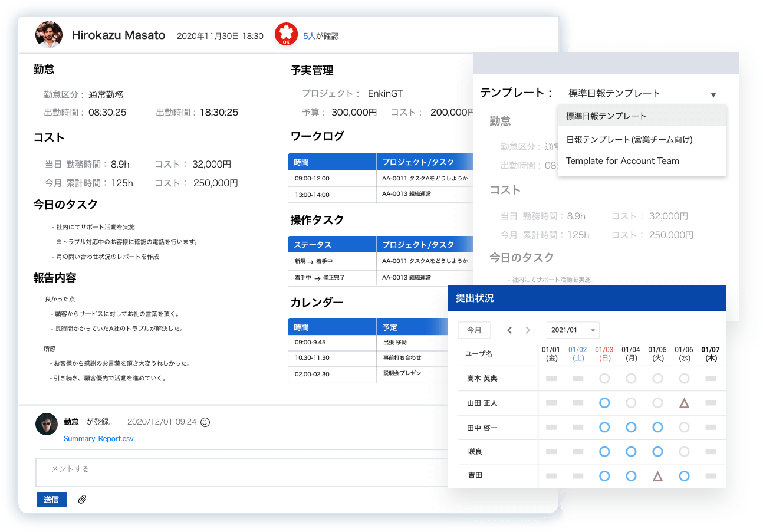The image size is (763, 532).
Task: Click 田中 啓一's blue circle under 01/04
Action: [x=631, y=427]
